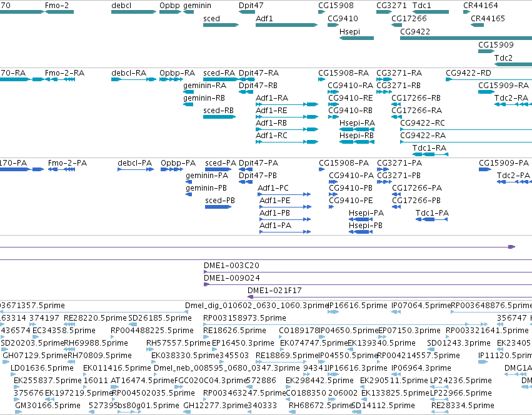The image size is (532, 415).
Task: Click EST LD01636.5prime
Action: pyautogui.click(x=13, y=374)
